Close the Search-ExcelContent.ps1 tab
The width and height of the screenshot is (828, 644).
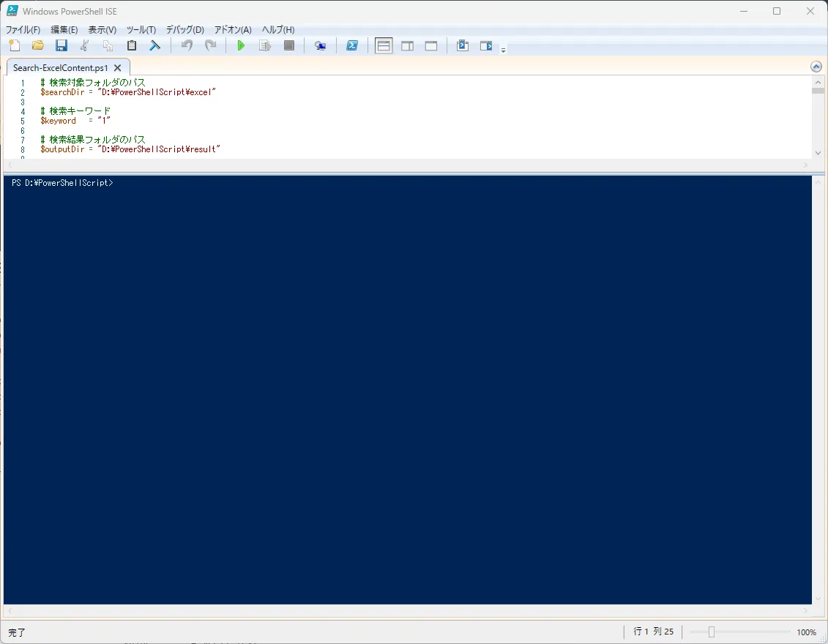point(118,67)
